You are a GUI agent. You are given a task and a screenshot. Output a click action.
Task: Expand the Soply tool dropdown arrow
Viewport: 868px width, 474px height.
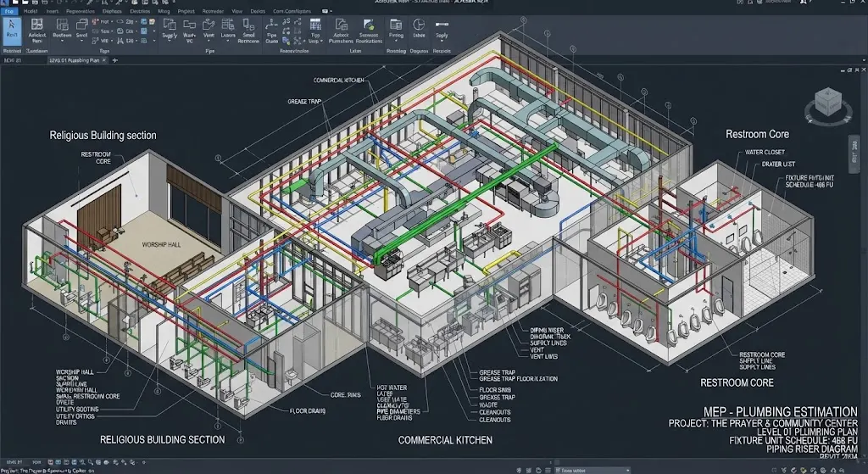click(442, 41)
